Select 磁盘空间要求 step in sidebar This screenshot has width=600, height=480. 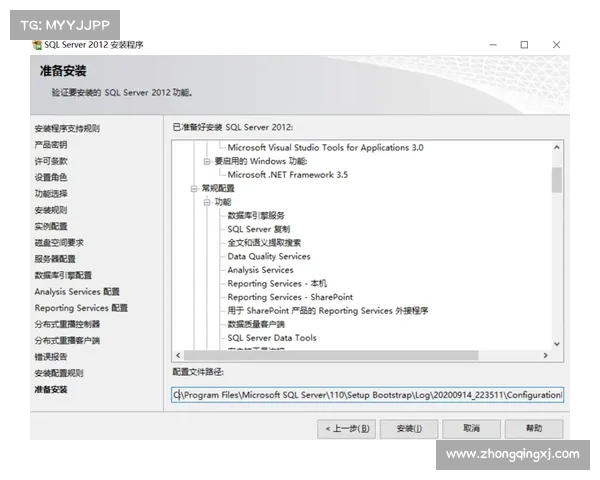[59, 243]
